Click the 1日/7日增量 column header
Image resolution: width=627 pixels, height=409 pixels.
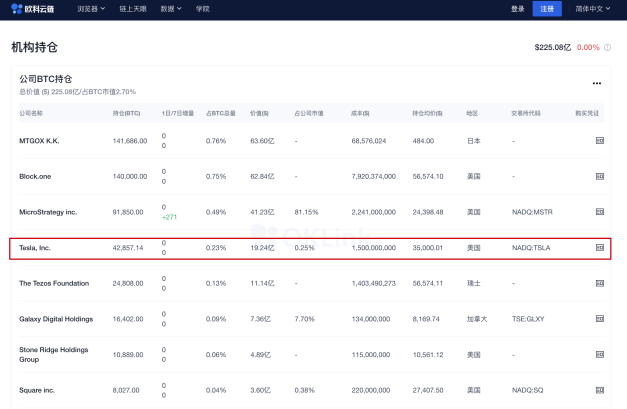pyautogui.click(x=178, y=113)
